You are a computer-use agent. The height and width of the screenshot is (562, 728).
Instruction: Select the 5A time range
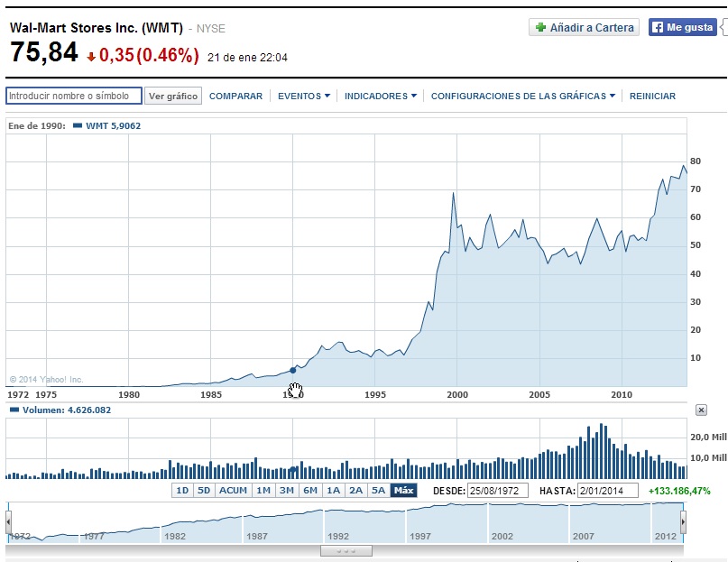pos(378,491)
